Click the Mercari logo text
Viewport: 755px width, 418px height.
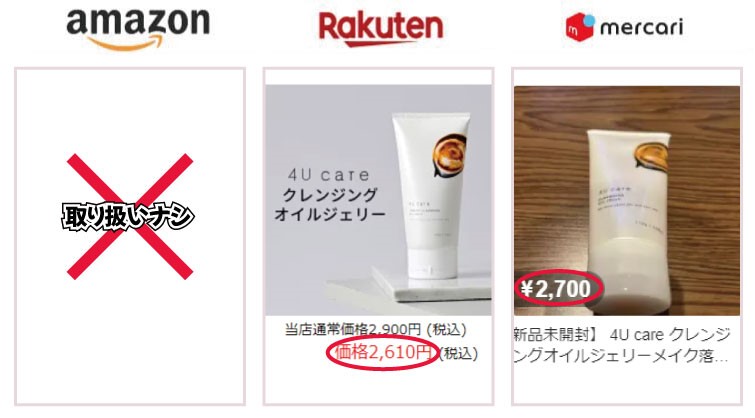pos(641,27)
